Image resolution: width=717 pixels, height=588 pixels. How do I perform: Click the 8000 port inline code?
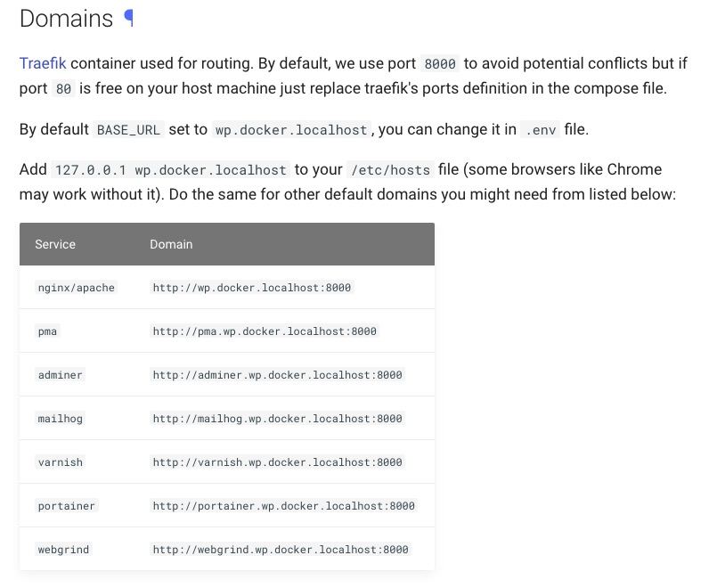pos(440,63)
